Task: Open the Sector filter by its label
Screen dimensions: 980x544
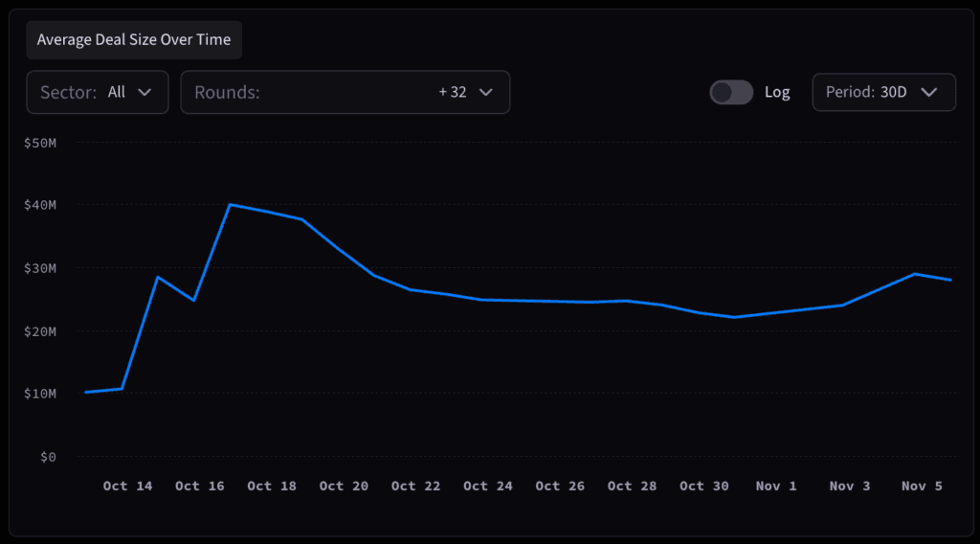Action: (x=68, y=92)
